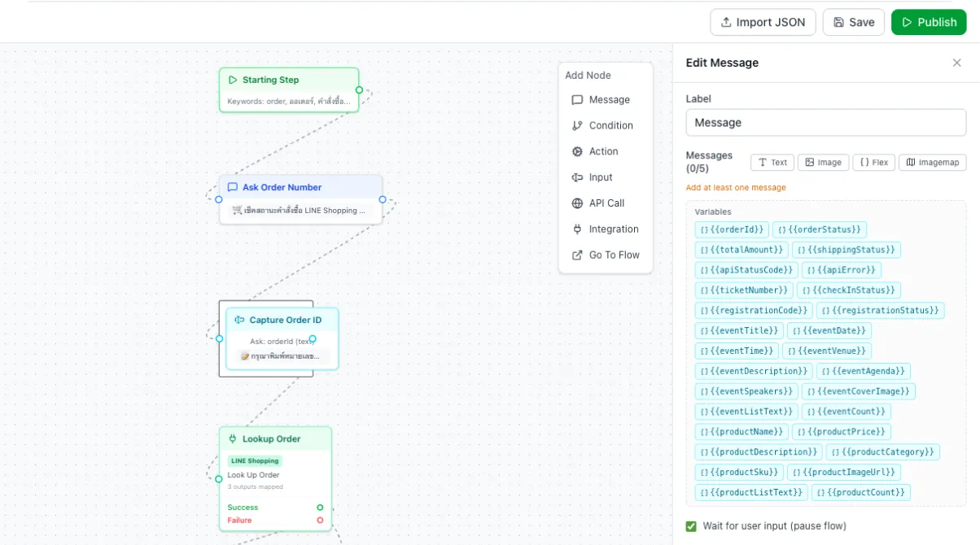Click the Import JSON button
The image size is (980, 545).
point(763,22)
